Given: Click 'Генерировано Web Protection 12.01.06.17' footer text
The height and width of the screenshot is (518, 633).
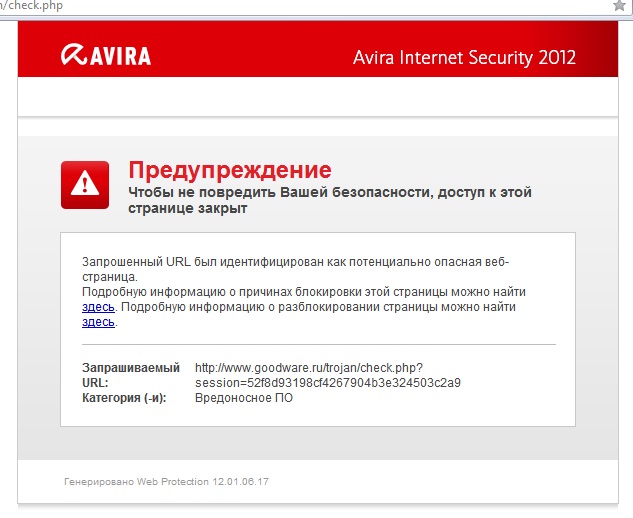Looking at the screenshot, I should pyautogui.click(x=166, y=482).
